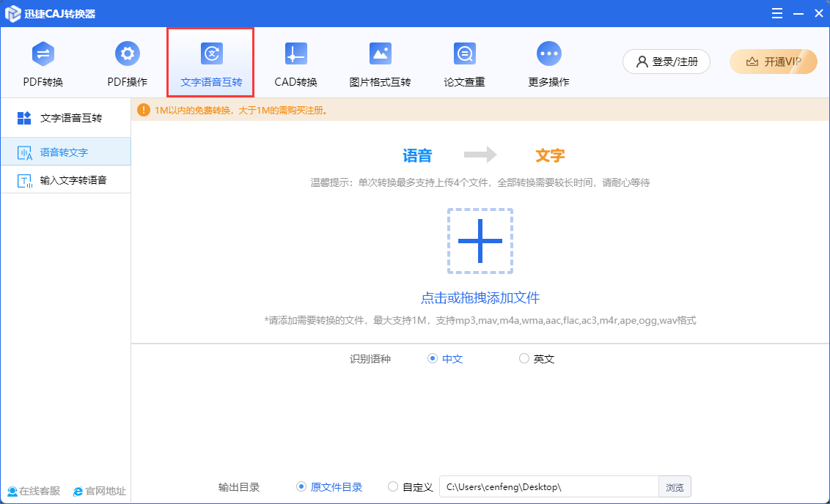Open the 更多操作 three-dots icon
This screenshot has height=504, width=830.
pyautogui.click(x=549, y=53)
